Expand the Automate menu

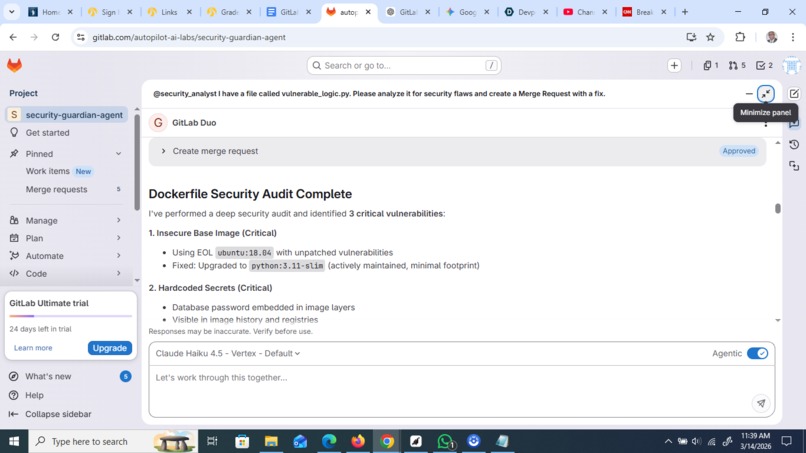tap(67, 256)
